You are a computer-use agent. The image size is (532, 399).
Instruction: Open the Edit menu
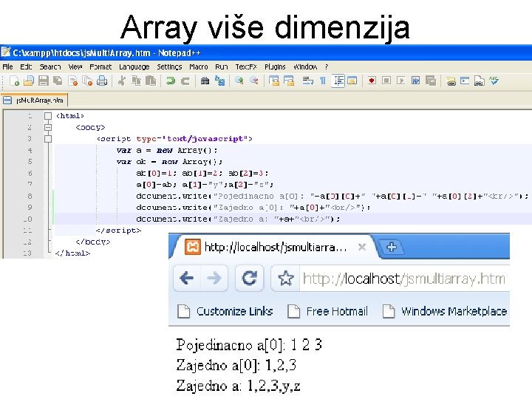tap(26, 66)
